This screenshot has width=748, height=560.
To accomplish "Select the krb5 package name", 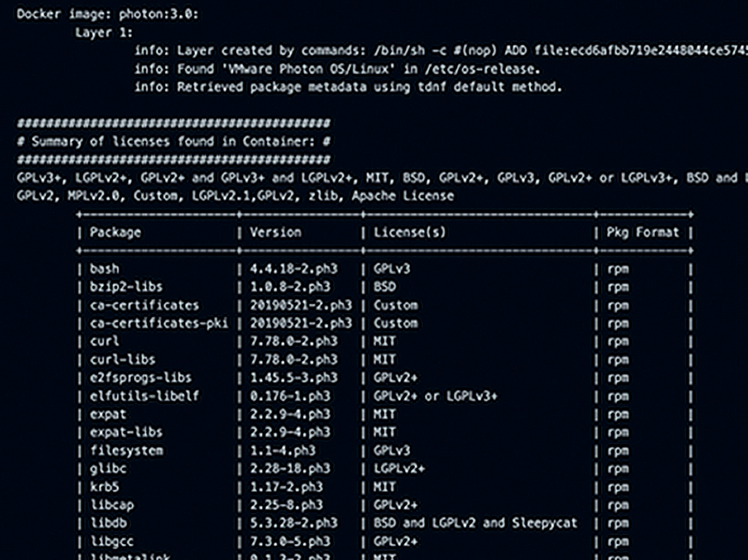I will point(105,487).
